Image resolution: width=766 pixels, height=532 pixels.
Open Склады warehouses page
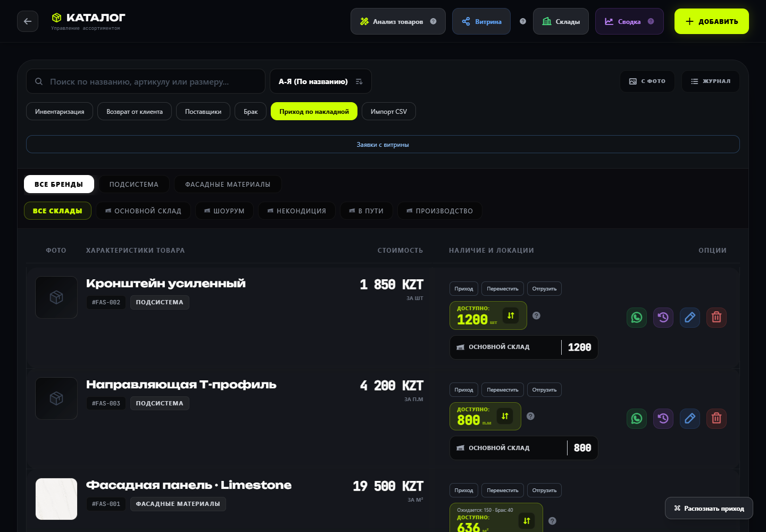tap(561, 21)
